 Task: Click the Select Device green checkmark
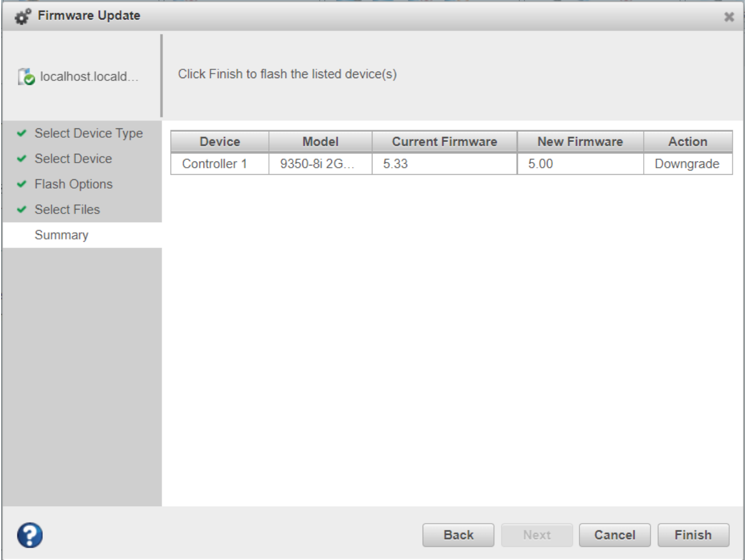tap(22, 159)
